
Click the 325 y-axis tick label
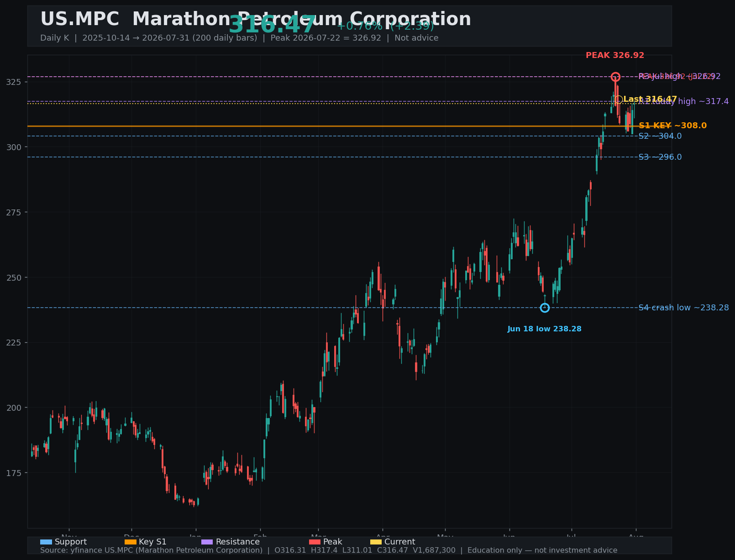pyautogui.click(x=15, y=82)
